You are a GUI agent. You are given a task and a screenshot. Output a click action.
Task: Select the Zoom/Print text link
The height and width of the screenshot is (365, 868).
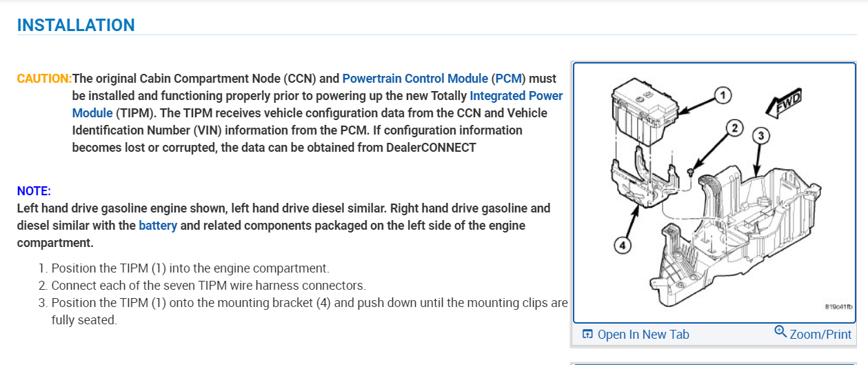pos(820,335)
